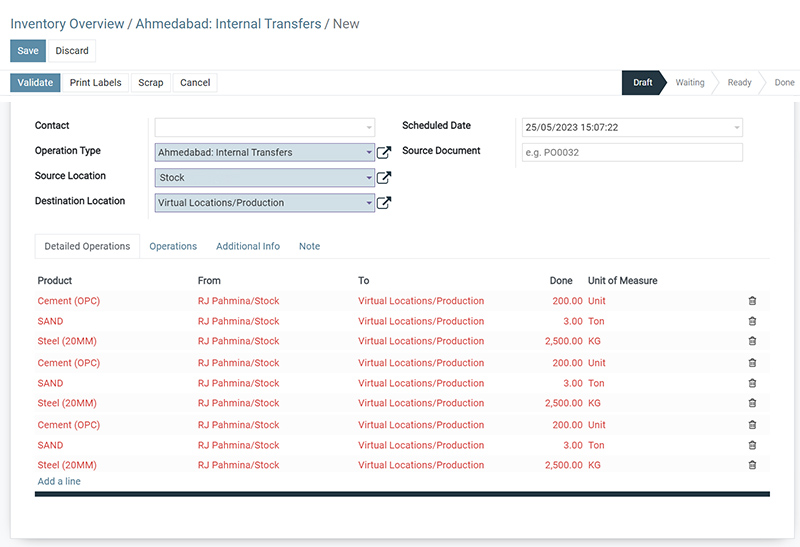Delete the first Steel (20MM) row
Viewport: 800px width, 547px height.
752,341
